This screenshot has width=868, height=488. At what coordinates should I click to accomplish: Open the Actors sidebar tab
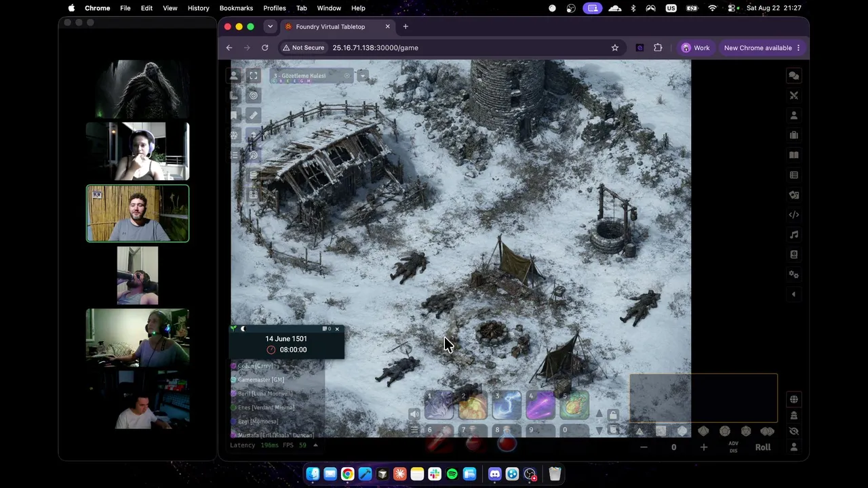[x=793, y=115]
